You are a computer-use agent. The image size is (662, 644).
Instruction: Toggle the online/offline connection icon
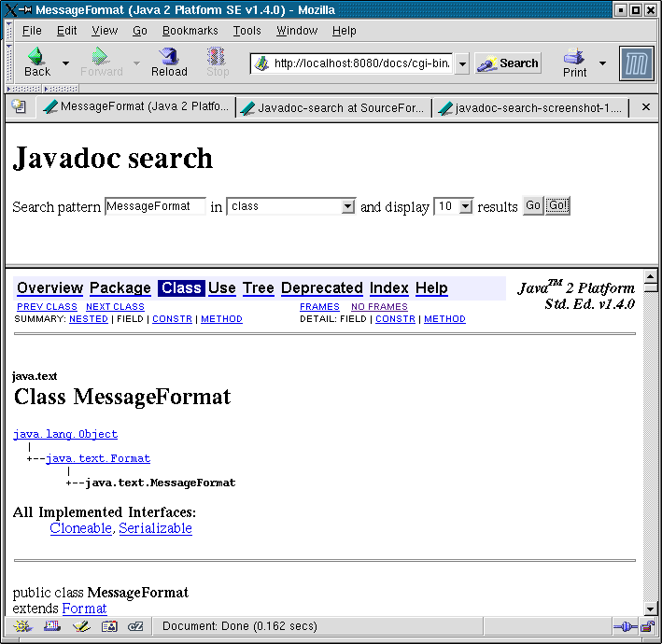(626, 626)
